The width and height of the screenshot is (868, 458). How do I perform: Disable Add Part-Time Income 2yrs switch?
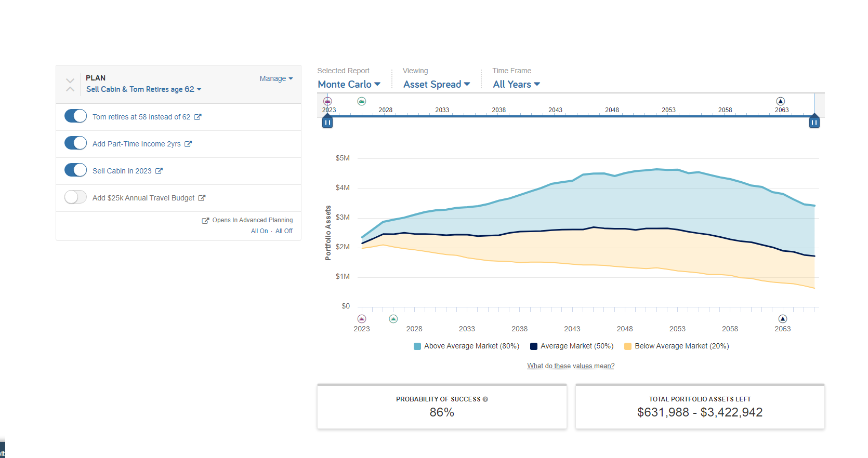75,143
